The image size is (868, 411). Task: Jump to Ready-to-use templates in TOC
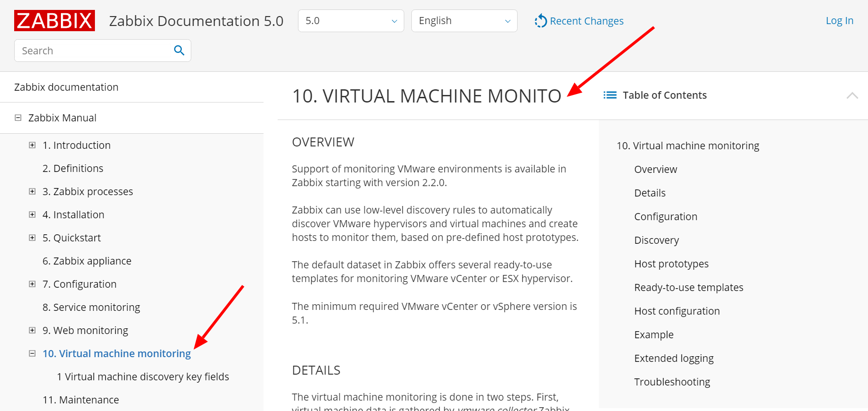point(689,287)
